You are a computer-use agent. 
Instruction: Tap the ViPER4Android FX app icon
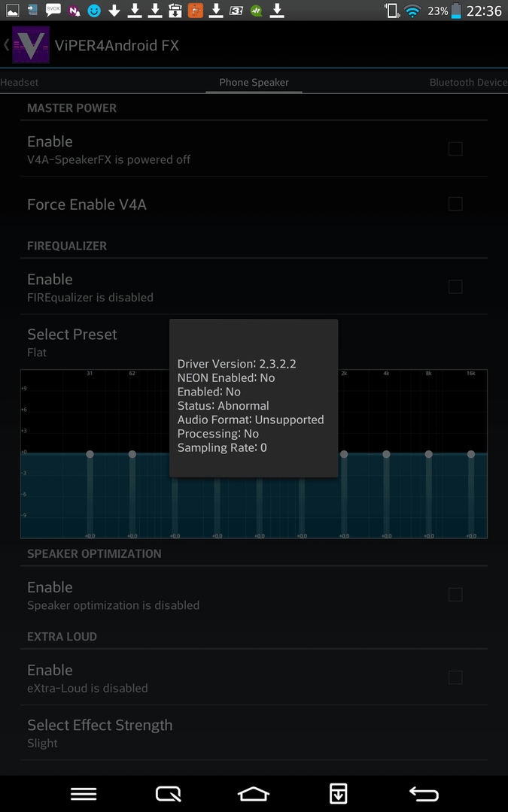point(30,45)
